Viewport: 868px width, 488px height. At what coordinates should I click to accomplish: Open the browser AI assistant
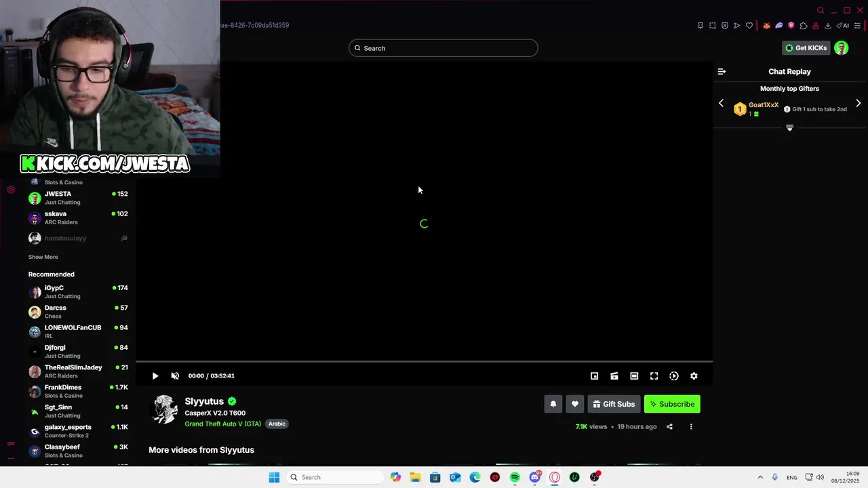click(843, 26)
